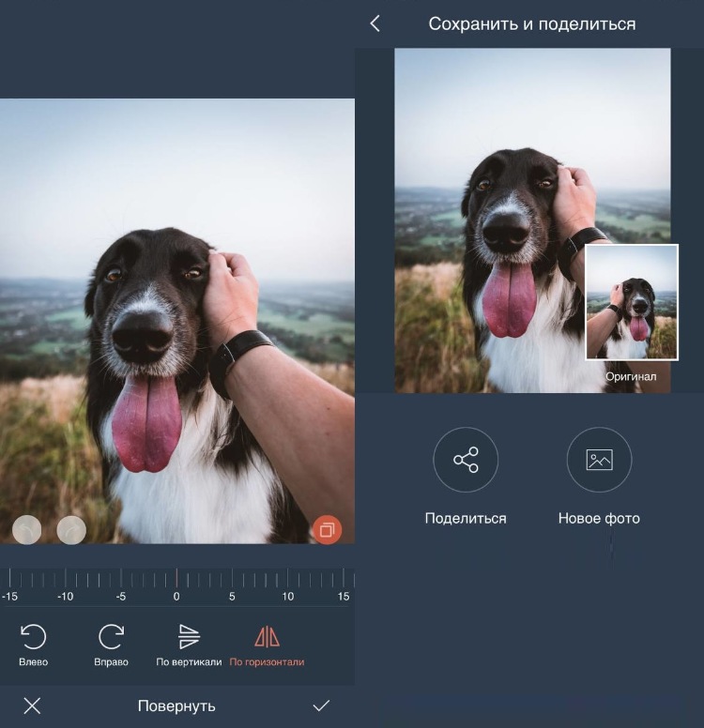Tap the redo arrow on the photo

coord(71,530)
